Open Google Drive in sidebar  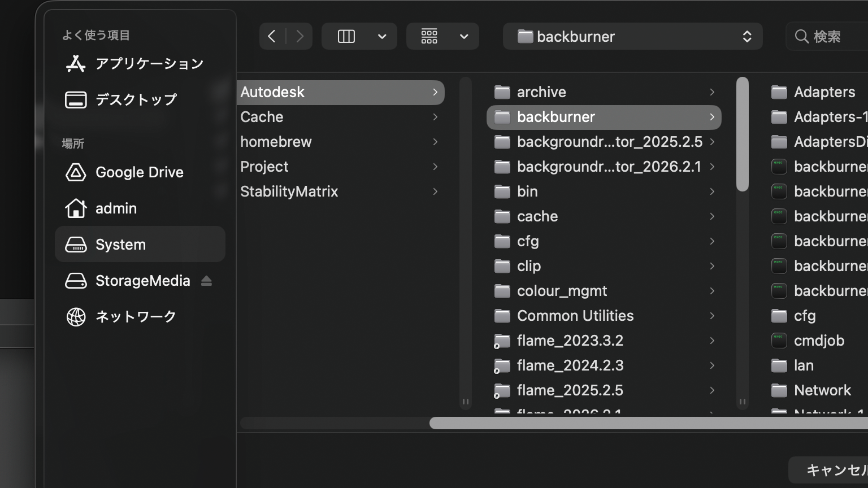tap(139, 172)
